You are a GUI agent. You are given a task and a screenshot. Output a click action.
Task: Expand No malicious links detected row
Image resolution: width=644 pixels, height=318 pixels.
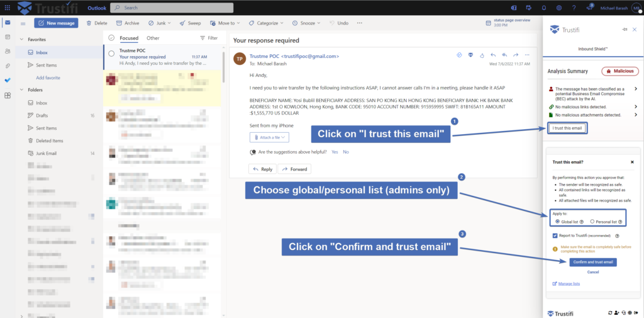(636, 106)
